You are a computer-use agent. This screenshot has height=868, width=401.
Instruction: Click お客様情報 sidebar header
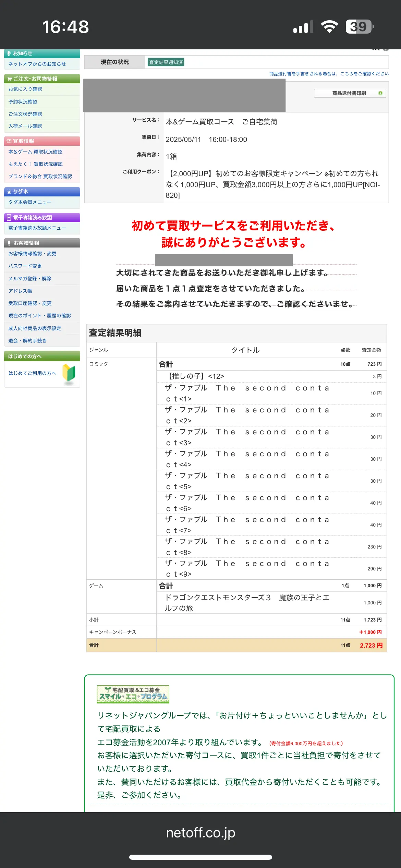coord(42,243)
